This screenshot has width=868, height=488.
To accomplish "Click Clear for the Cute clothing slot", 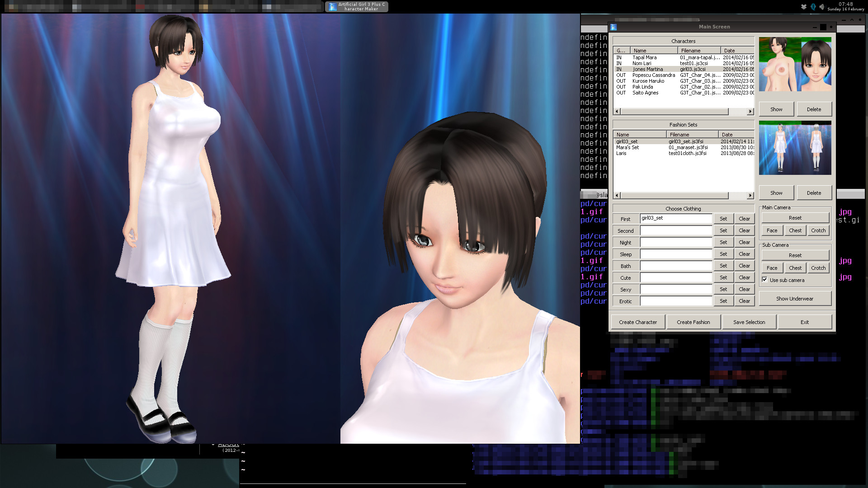I will (x=744, y=277).
